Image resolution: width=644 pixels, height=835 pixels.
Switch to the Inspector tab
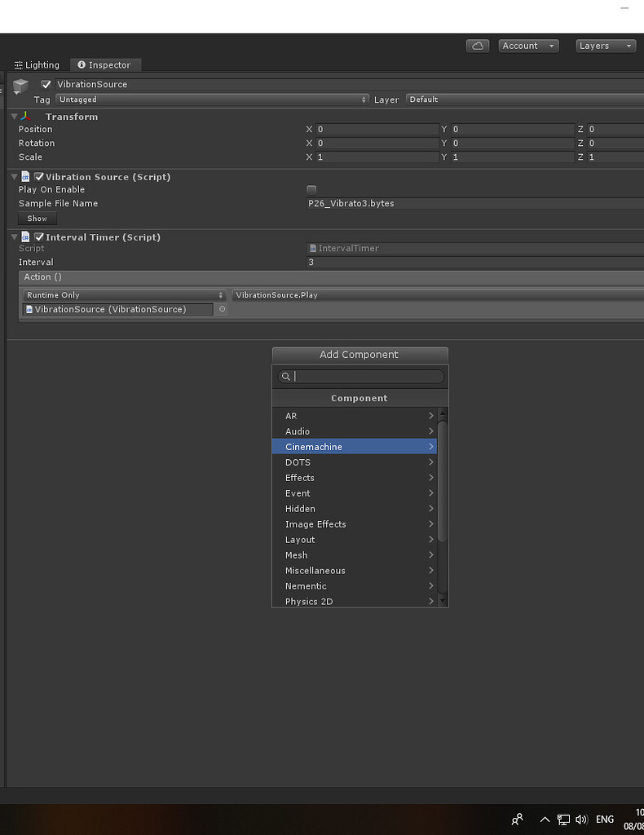pos(105,65)
